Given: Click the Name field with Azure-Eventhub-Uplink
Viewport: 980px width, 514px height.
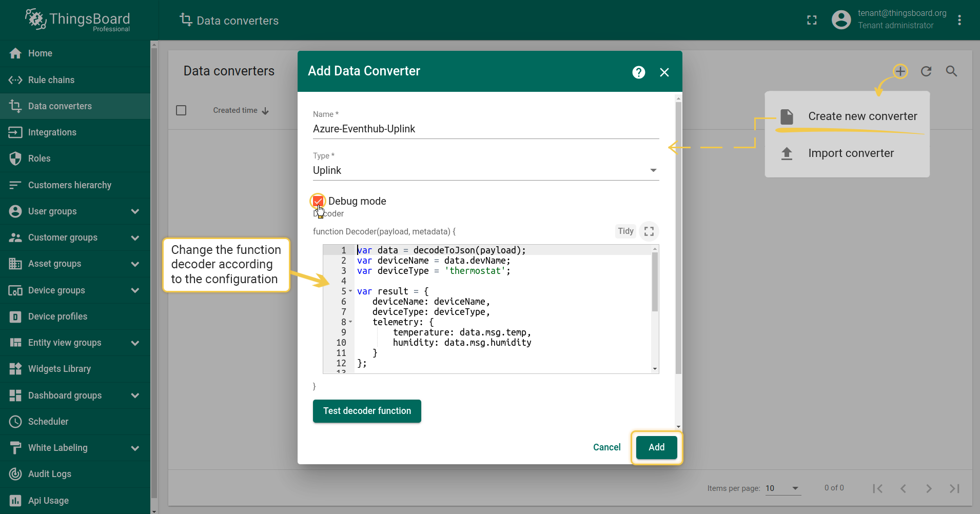Looking at the screenshot, I should pyautogui.click(x=485, y=129).
